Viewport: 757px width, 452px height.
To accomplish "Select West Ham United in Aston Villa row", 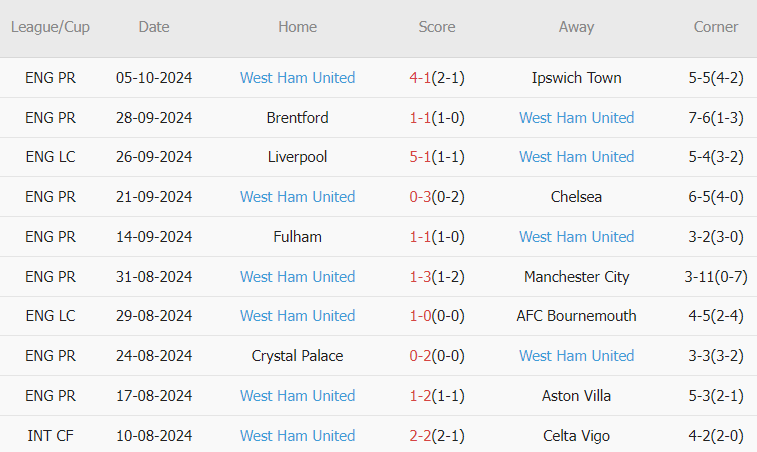I will (x=297, y=396).
